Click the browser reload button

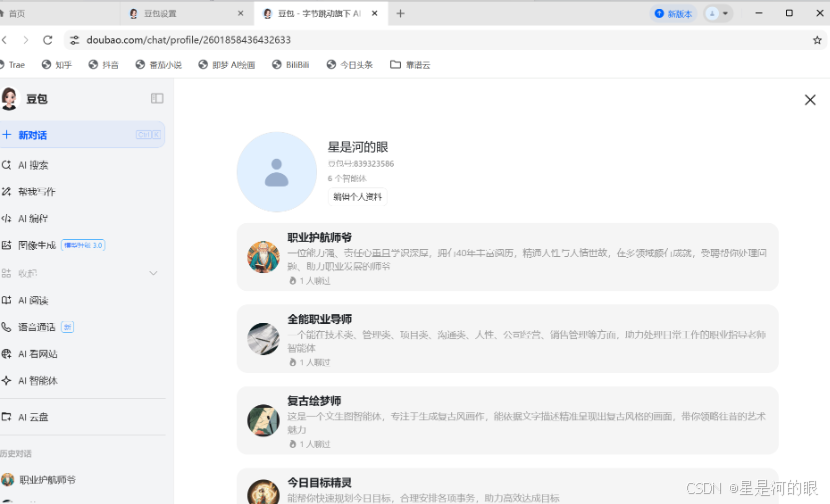(x=48, y=40)
